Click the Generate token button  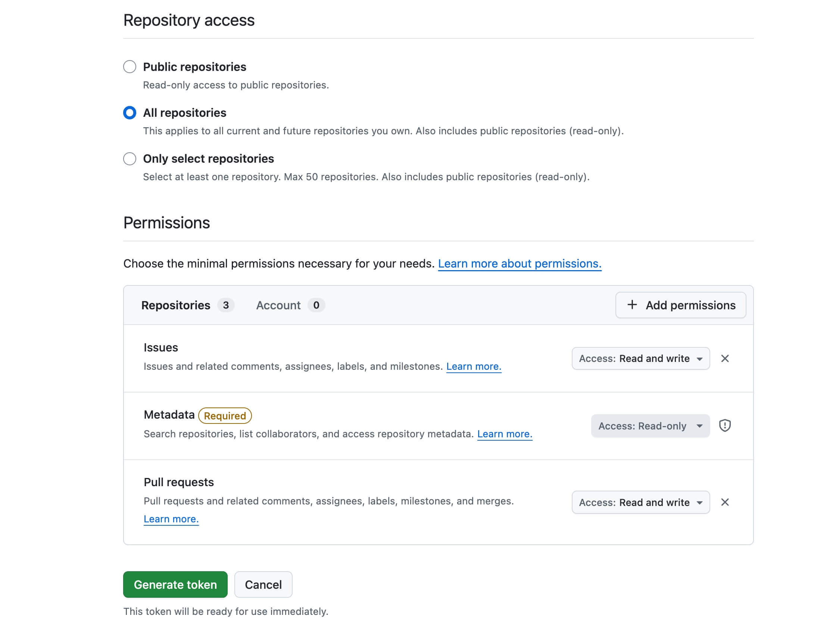click(175, 584)
